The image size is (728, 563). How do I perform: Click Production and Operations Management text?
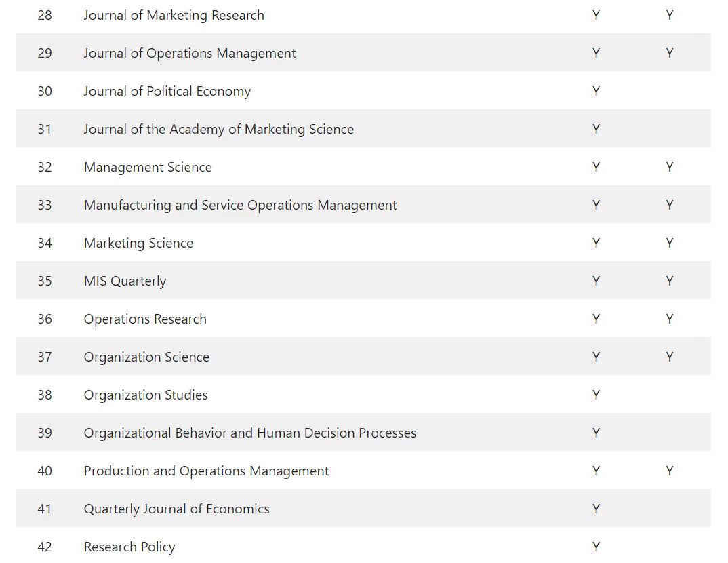206,471
